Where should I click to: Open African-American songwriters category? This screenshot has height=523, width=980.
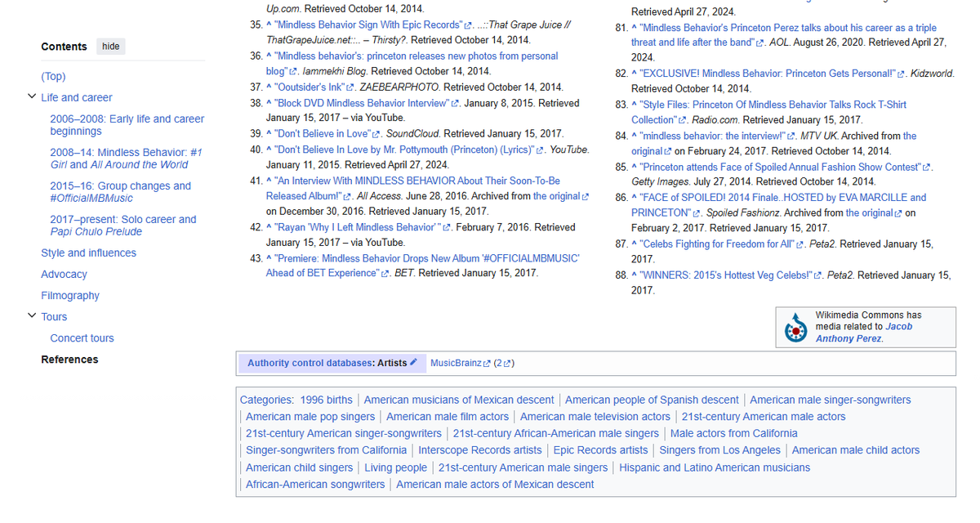click(315, 485)
